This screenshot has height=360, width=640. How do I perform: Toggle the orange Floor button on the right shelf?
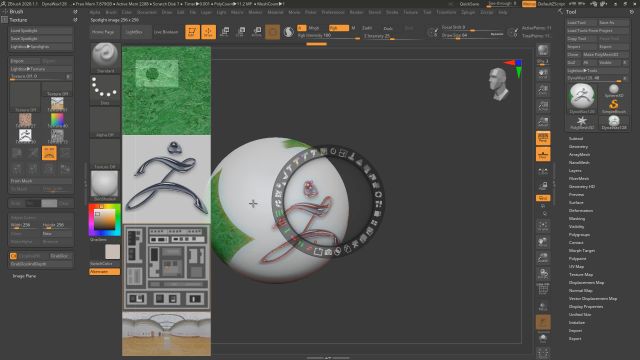(x=543, y=154)
